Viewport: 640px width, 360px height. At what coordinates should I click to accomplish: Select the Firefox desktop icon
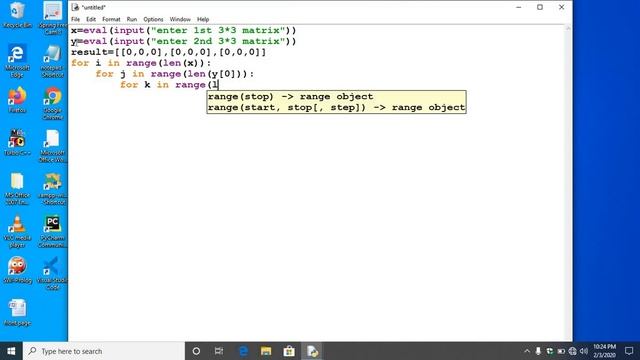17,100
